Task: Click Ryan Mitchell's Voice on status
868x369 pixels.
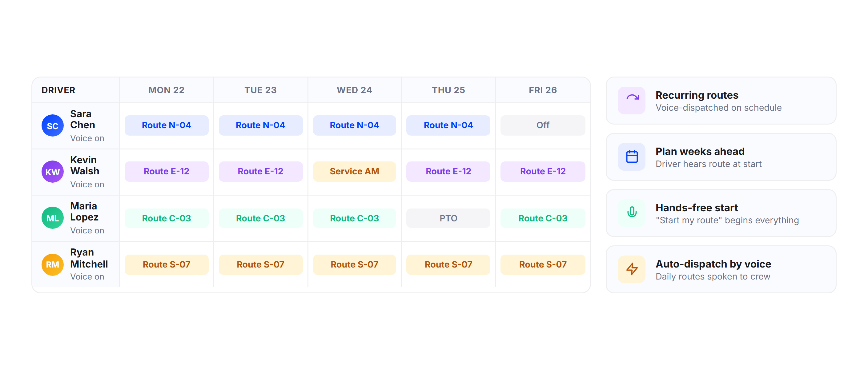Action: click(x=87, y=277)
